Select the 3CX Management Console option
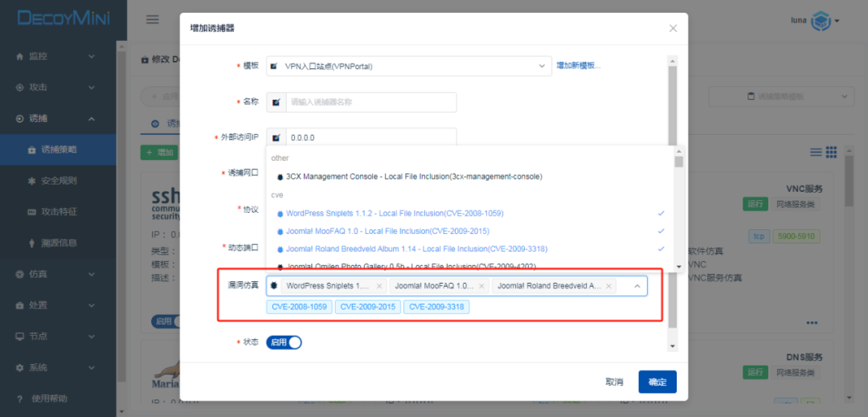Viewport: 868px width, 417px height. tap(470, 177)
